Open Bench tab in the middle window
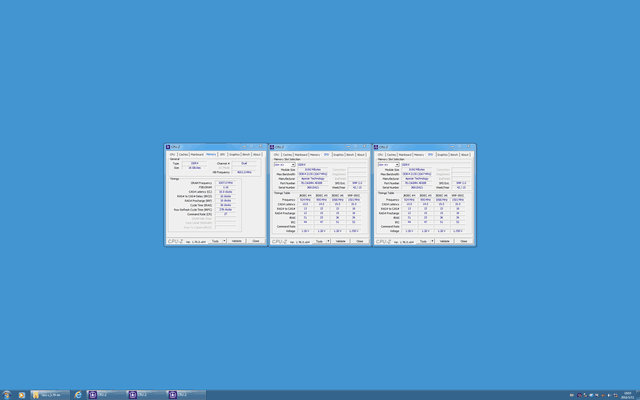This screenshot has width=640, height=400. [x=350, y=155]
